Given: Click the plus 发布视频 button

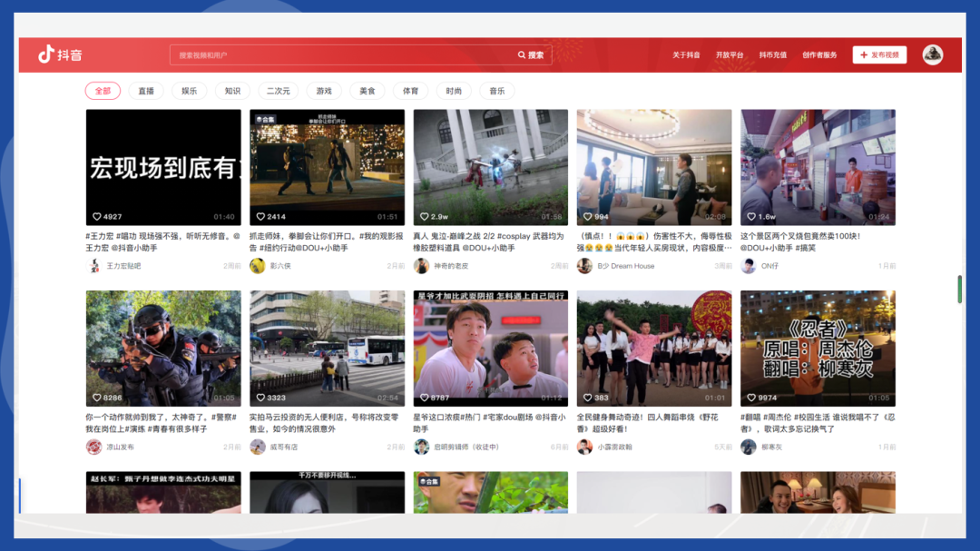Looking at the screenshot, I should coord(879,55).
